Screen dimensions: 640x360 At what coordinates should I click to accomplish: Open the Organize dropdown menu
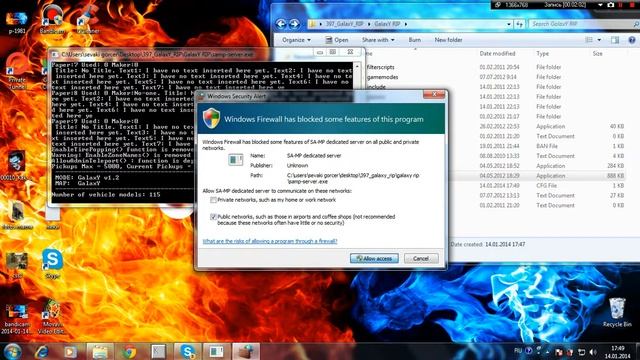coord(296,40)
